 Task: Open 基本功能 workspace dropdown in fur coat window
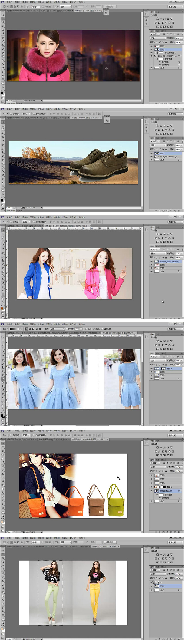[175, 6]
